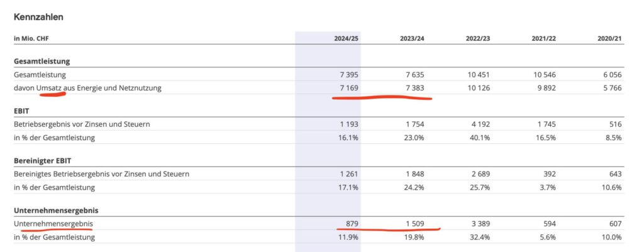The width and height of the screenshot is (644, 252).
Task: Click the 879 net result value
Action: click(x=351, y=224)
